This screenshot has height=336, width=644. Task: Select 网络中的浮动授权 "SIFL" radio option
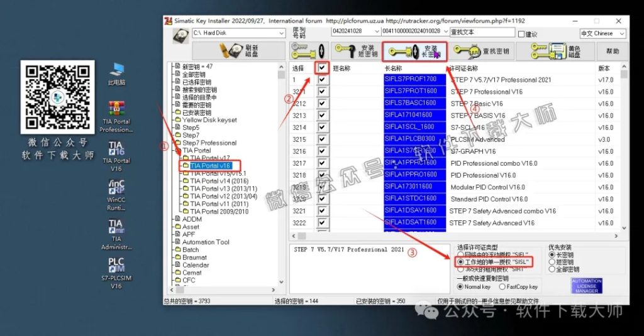(460, 255)
